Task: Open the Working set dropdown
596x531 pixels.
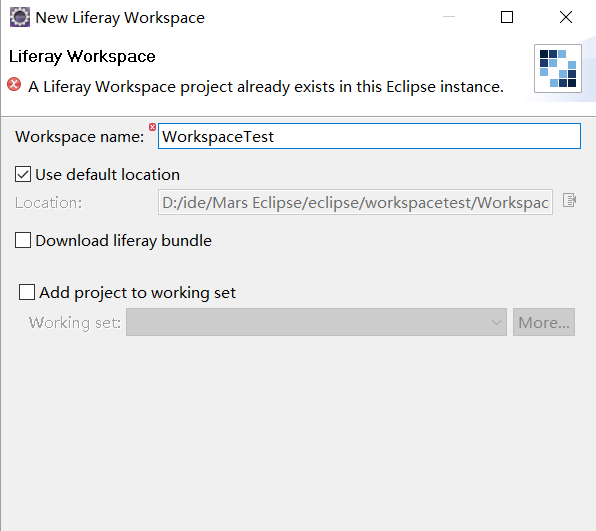Action: tap(316, 322)
